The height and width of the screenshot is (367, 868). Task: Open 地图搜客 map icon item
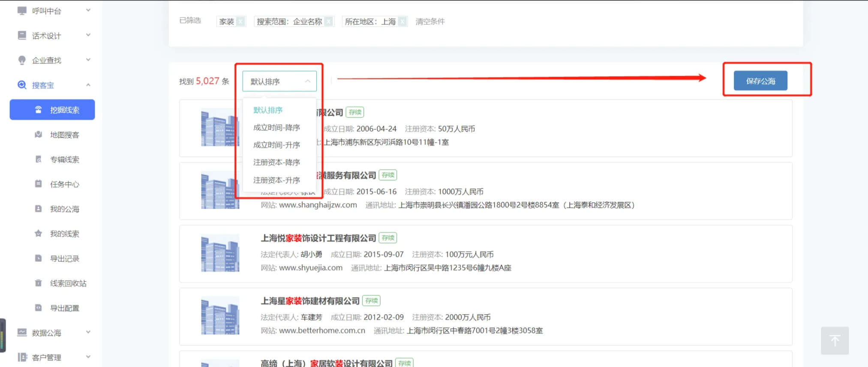(x=39, y=135)
